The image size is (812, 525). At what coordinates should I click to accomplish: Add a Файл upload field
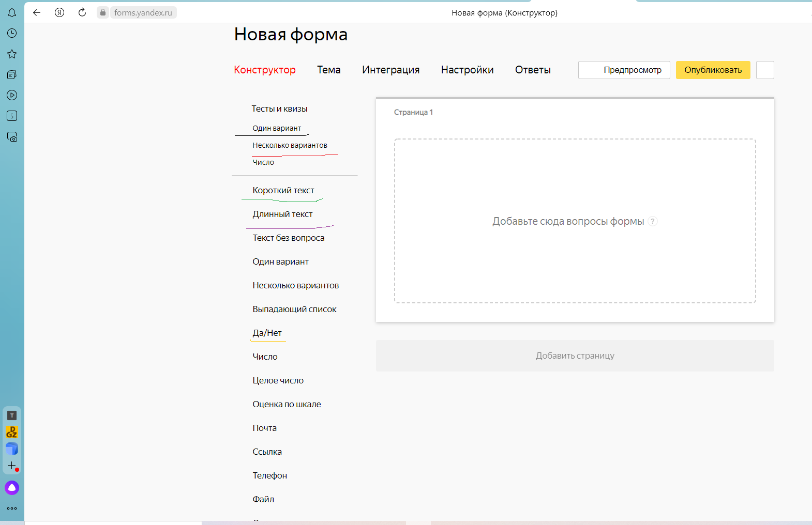(x=263, y=499)
